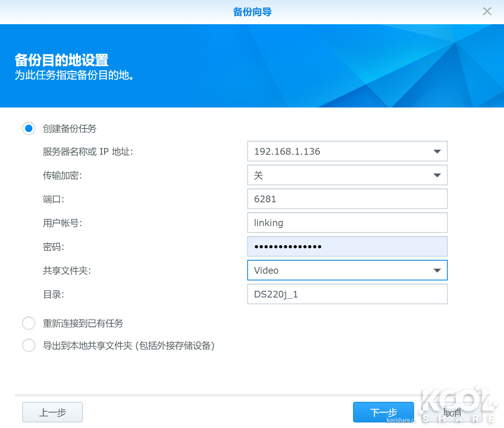Choose the 重新连接到已有任务 radio option
This screenshot has width=504, height=428.
tap(29, 323)
